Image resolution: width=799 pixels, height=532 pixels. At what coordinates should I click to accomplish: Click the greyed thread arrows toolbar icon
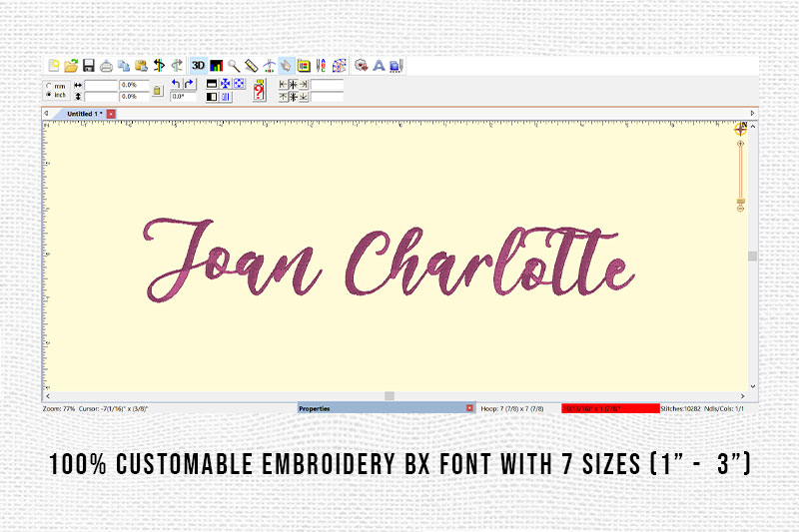click(177, 66)
